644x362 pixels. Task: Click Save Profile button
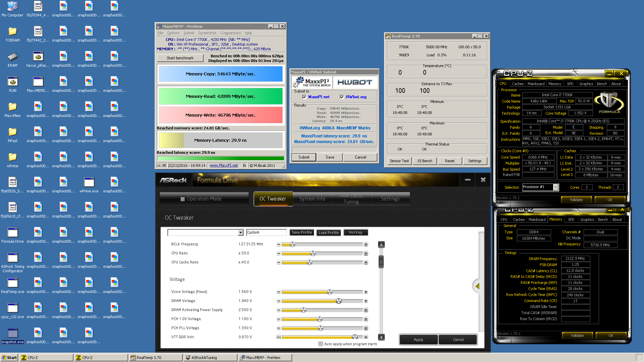tap(302, 232)
